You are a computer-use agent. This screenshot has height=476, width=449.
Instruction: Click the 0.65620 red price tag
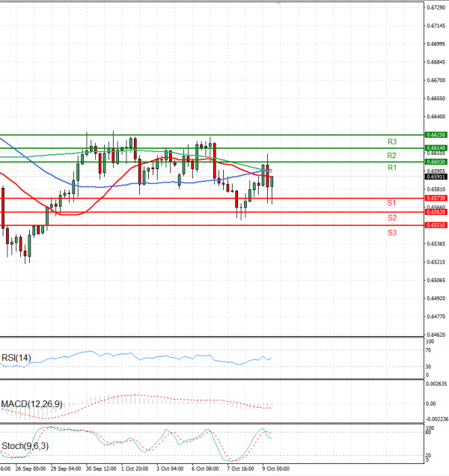point(436,212)
